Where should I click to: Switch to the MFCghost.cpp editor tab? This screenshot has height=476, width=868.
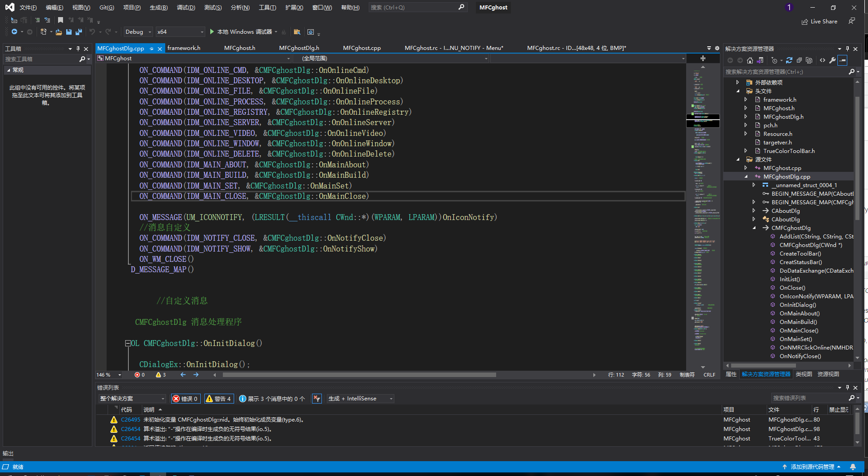click(362, 48)
